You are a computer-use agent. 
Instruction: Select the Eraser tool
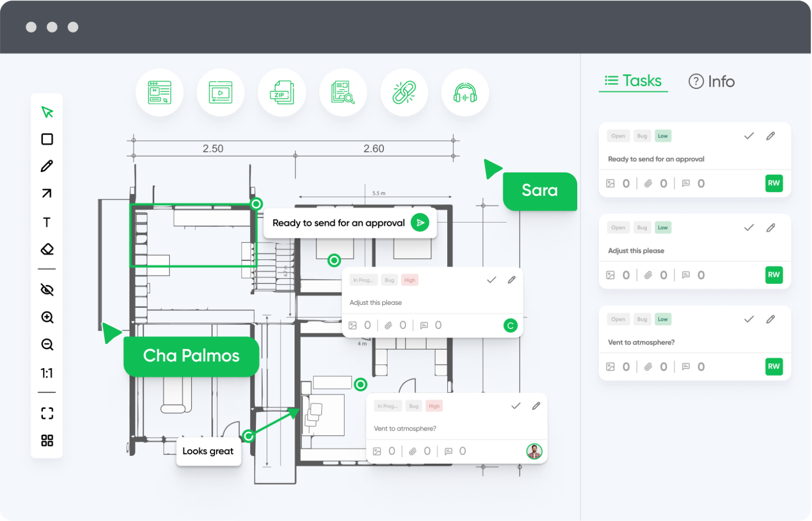47,249
